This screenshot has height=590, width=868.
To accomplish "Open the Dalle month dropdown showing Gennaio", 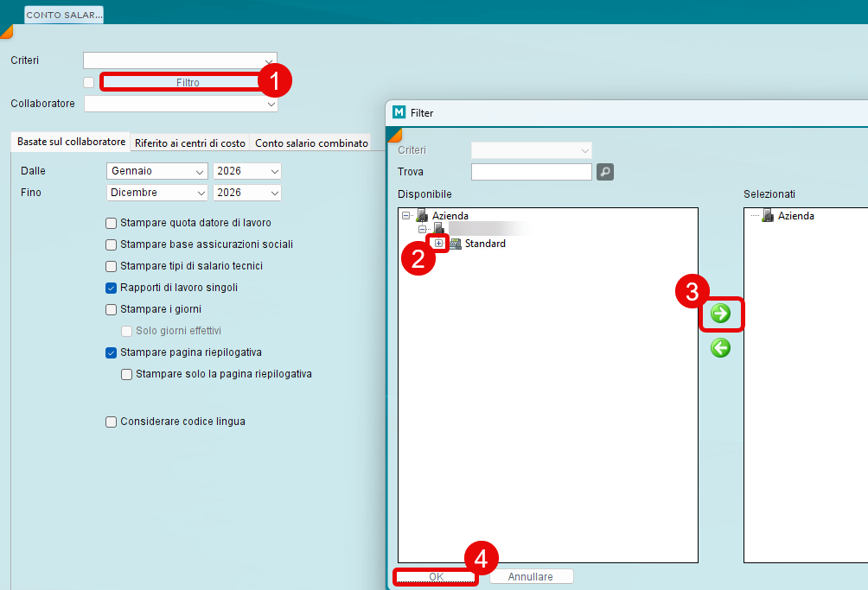I will 156,171.
